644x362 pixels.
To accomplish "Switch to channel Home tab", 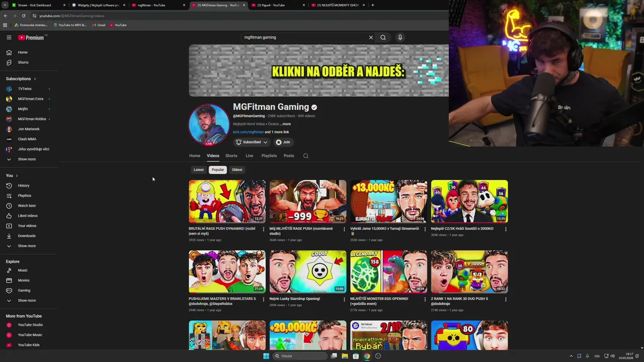I will [x=195, y=156].
